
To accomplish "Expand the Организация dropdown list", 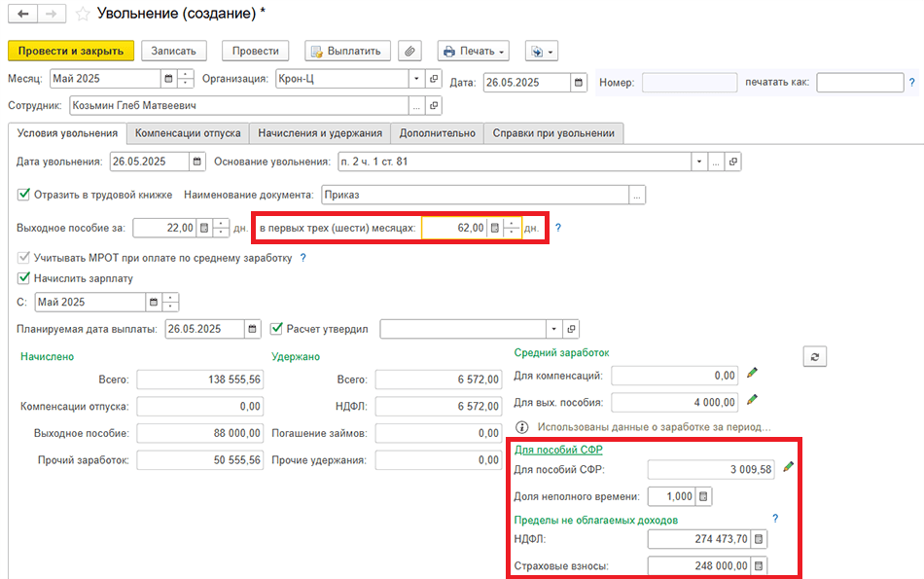I will [416, 79].
